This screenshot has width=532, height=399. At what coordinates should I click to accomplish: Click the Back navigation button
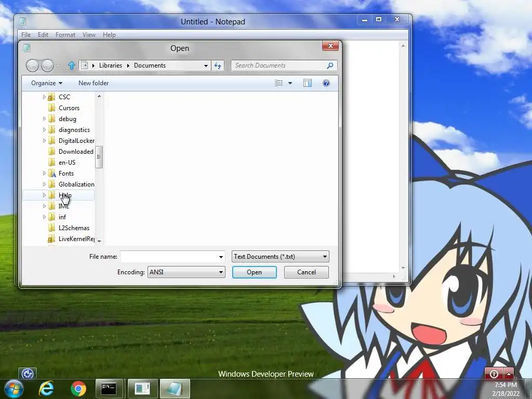32,65
